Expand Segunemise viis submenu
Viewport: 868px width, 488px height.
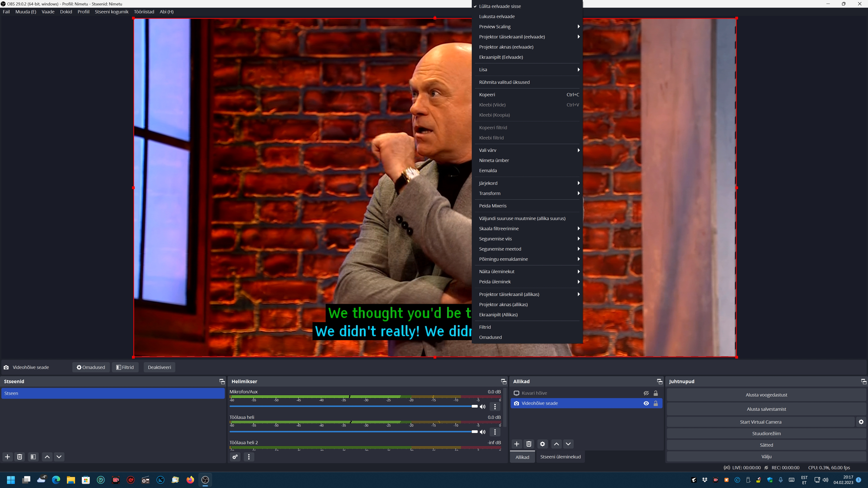[527, 238]
